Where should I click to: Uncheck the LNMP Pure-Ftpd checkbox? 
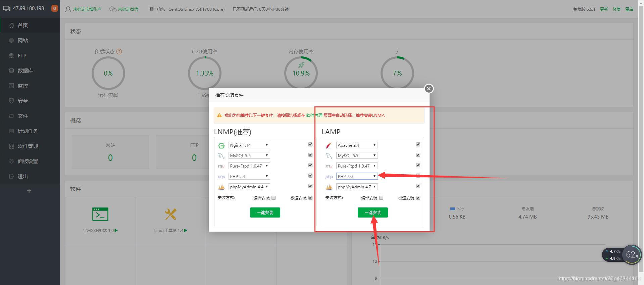pyautogui.click(x=310, y=165)
